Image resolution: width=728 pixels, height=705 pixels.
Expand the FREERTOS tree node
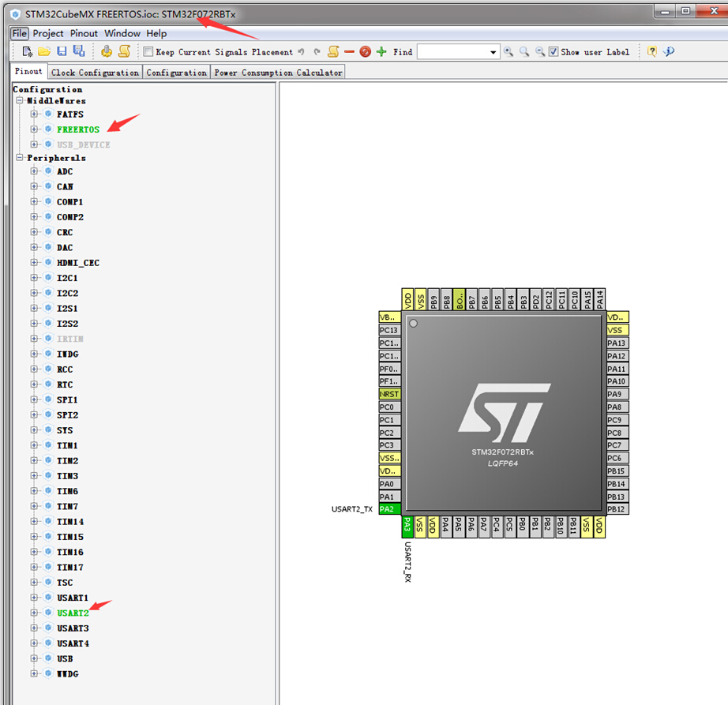coord(34,129)
